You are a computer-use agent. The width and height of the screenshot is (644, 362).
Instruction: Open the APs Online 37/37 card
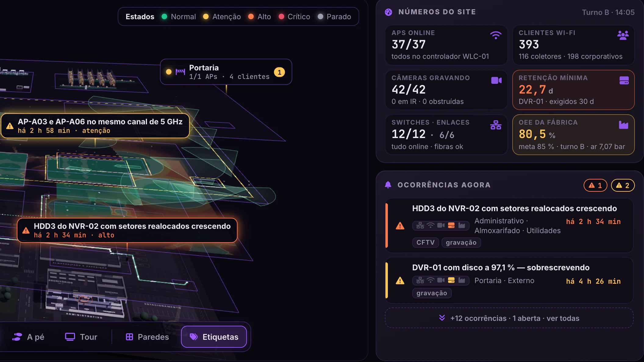click(x=446, y=45)
